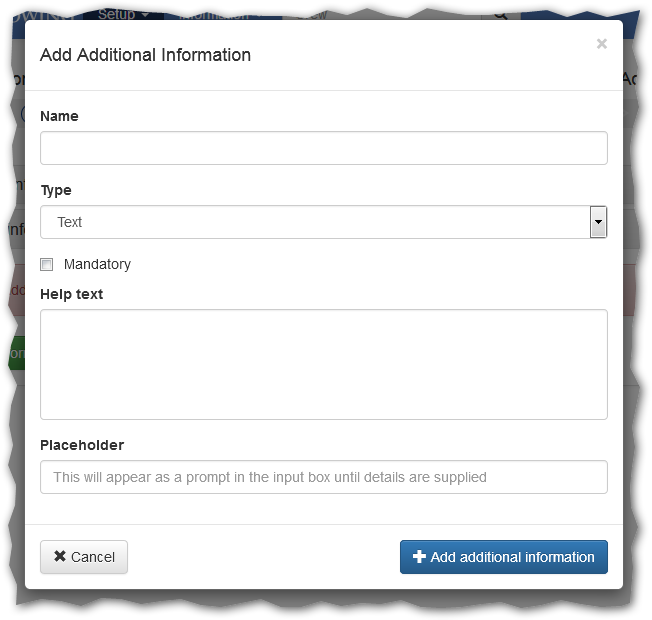The image size is (652, 620).
Task: Submit with Add additional information button
Action: [503, 557]
